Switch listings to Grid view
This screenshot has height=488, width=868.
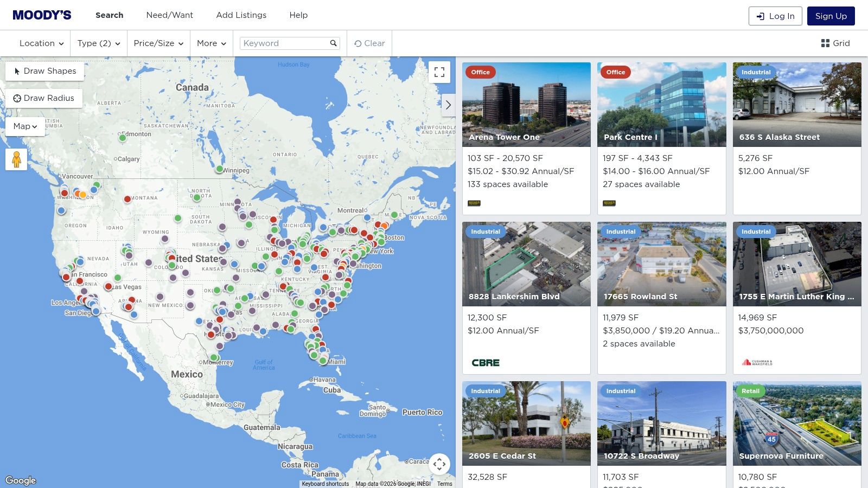coord(835,43)
